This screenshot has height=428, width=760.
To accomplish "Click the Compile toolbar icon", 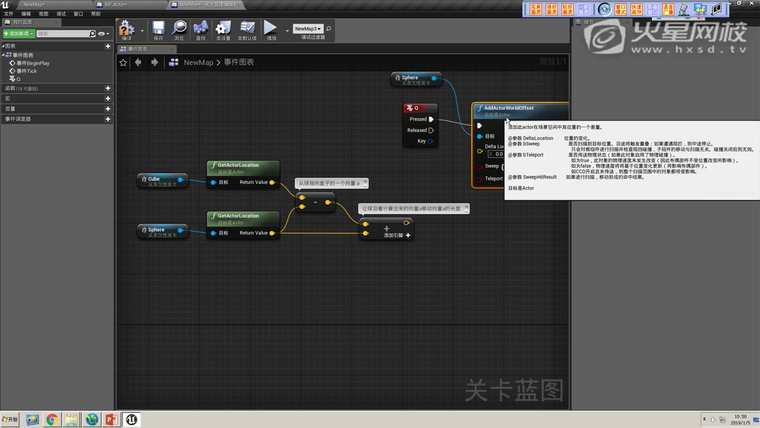I will [x=127, y=28].
